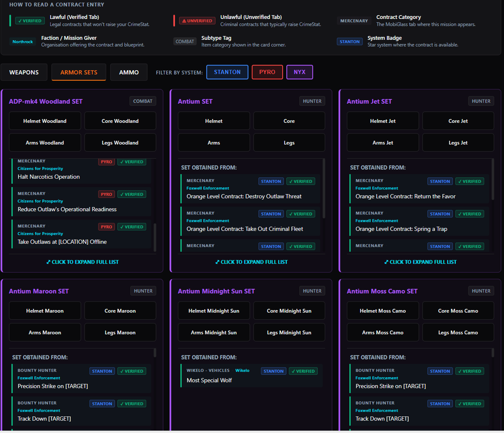This screenshot has width=504, height=433.
Task: Click the HUNTER badge on Antium SET
Action: pos(312,101)
